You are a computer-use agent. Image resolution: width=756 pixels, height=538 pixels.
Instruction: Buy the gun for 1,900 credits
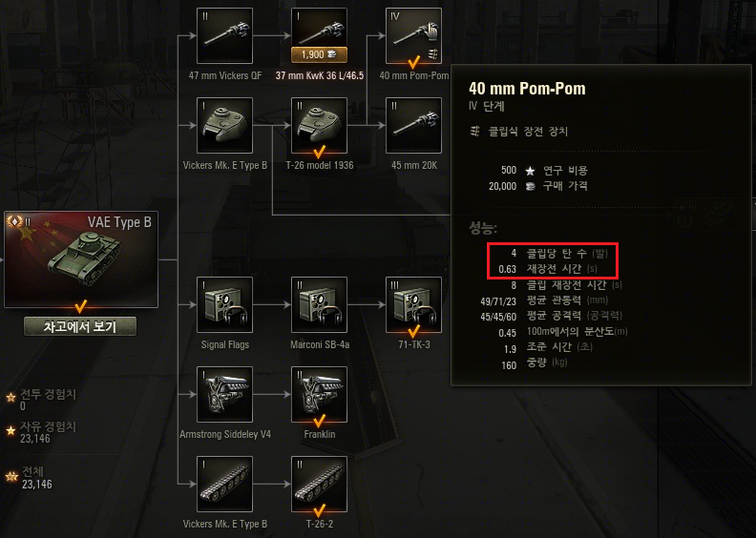319,55
